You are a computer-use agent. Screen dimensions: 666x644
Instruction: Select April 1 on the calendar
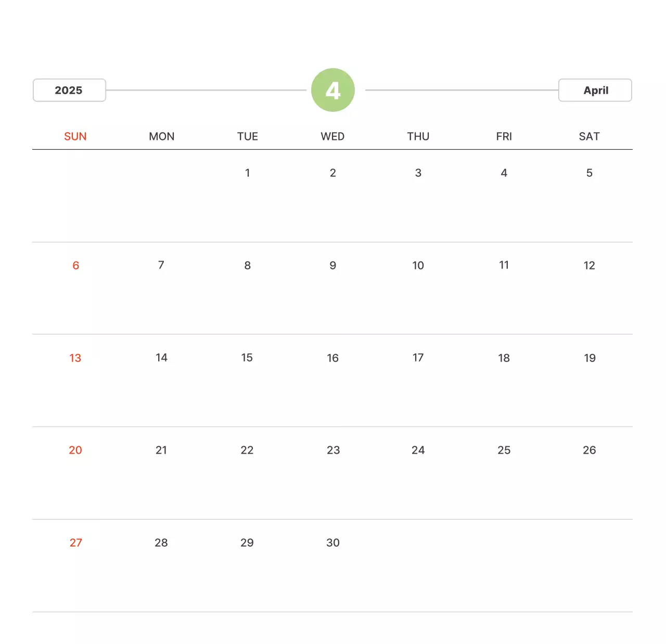248,173
